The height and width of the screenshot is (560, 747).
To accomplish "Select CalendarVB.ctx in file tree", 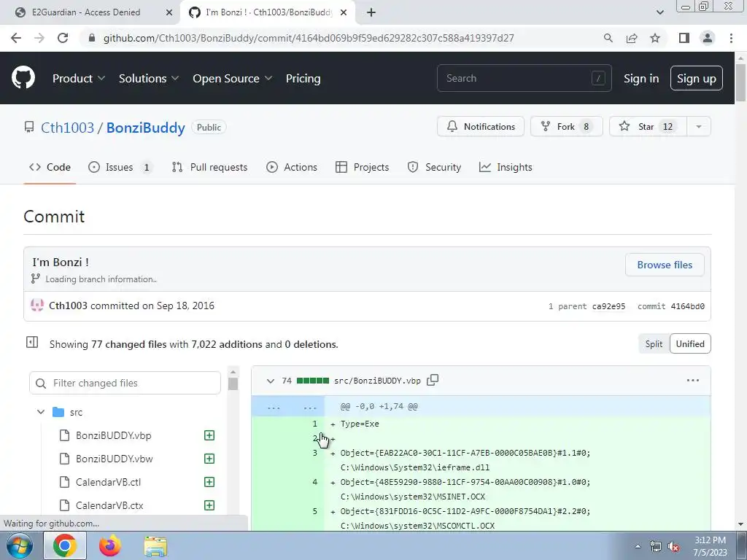I will [109, 505].
